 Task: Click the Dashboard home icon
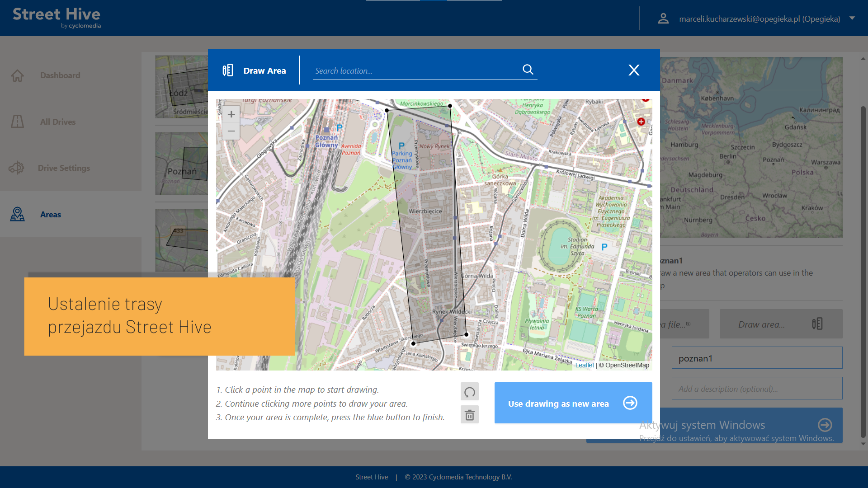coord(17,75)
